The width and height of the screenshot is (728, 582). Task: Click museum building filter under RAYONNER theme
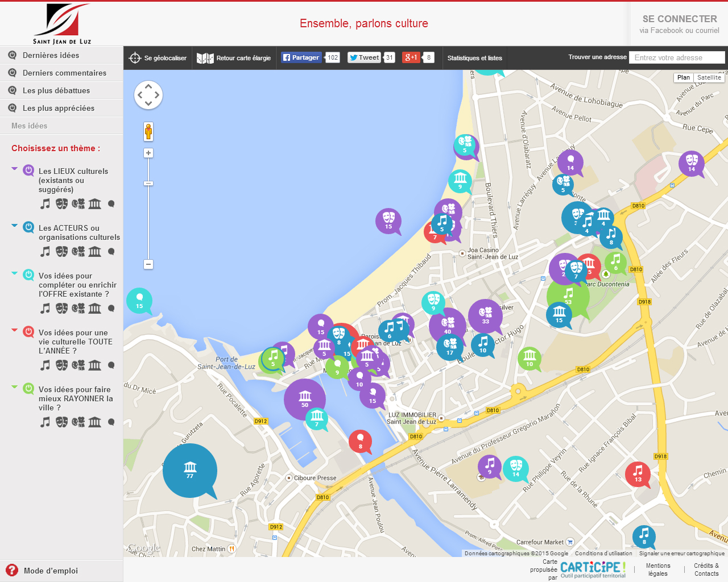(95, 422)
